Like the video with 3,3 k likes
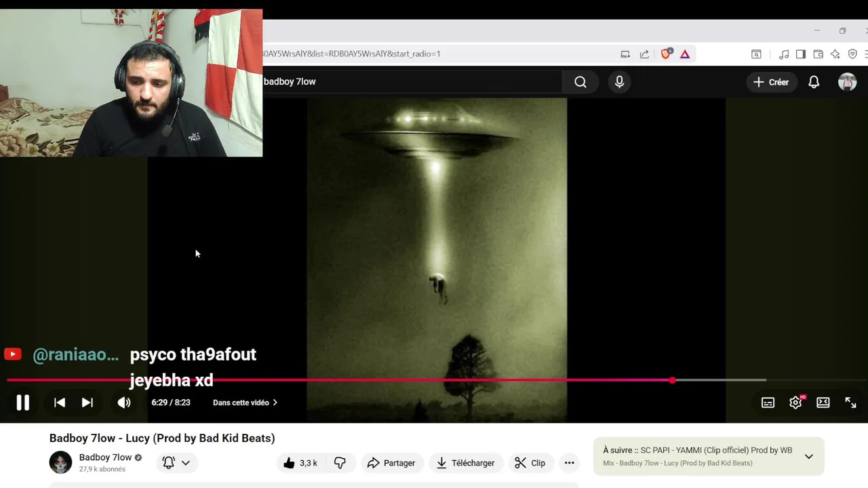Image resolution: width=868 pixels, height=488 pixels. pos(300,463)
